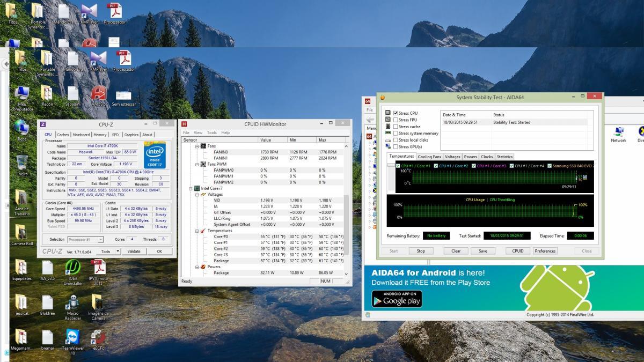Open the jessicat folder icon

point(22,302)
